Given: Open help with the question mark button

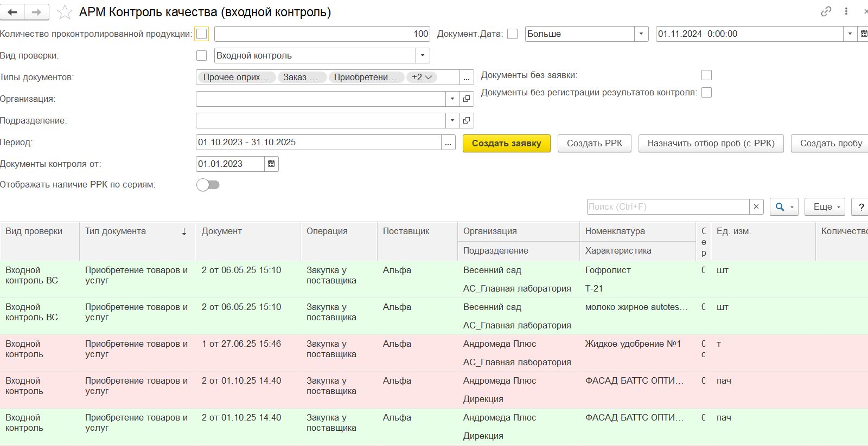Looking at the screenshot, I should pyautogui.click(x=861, y=206).
